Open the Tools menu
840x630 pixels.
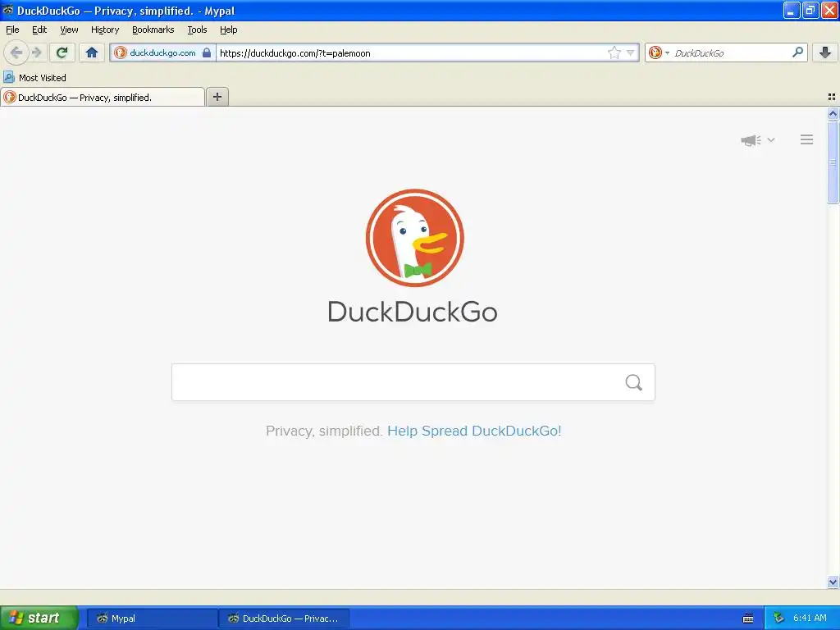click(197, 30)
